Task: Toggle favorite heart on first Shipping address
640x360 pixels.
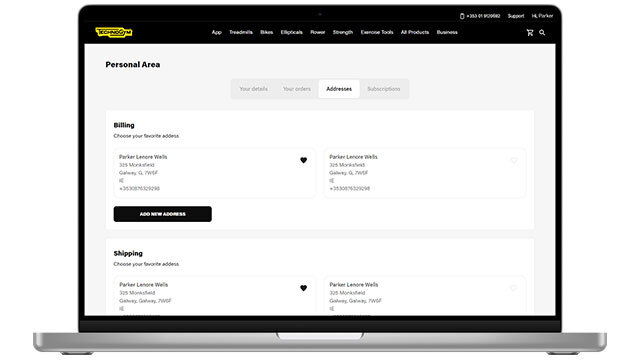Action: (303, 288)
